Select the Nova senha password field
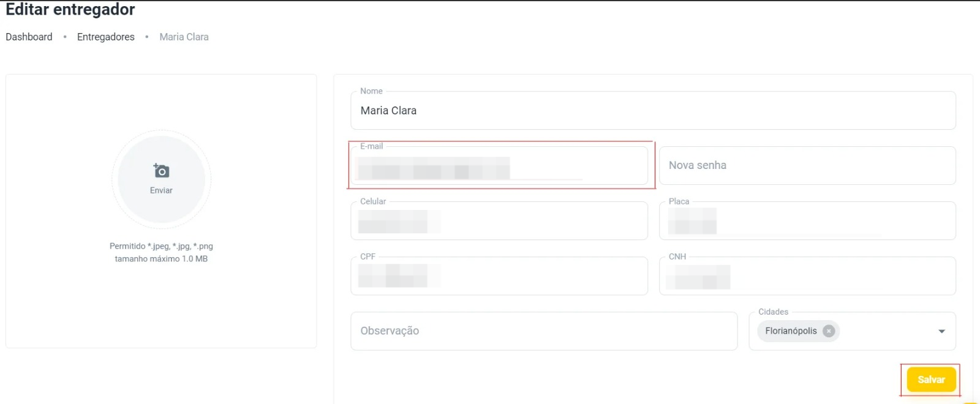Viewport: 980px width, 404px height. (x=807, y=166)
